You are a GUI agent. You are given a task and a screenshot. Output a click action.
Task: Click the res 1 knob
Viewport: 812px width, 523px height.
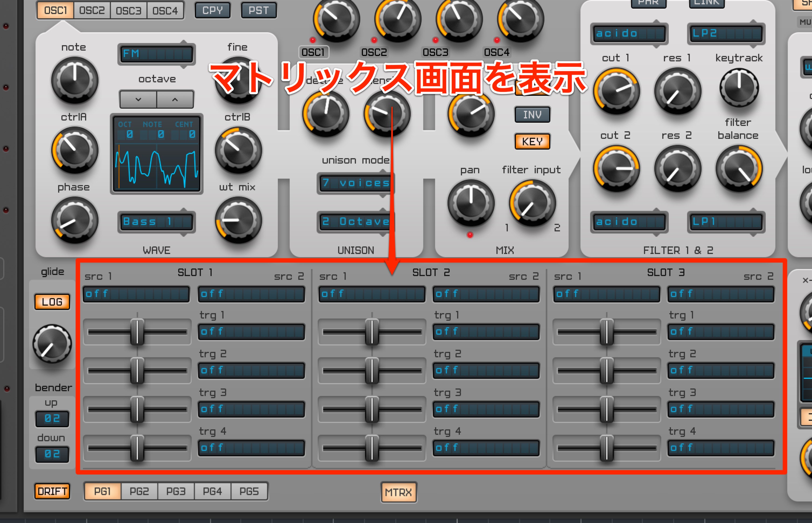point(677,91)
